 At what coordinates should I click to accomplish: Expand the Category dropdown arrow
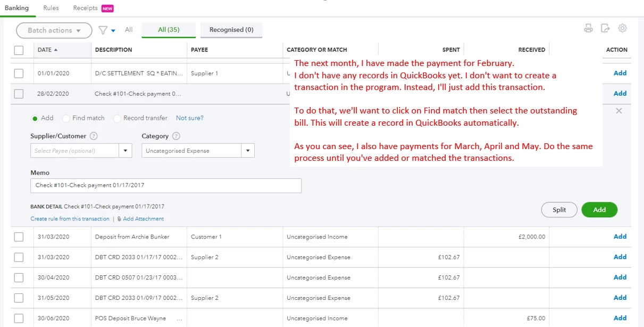[248, 151]
